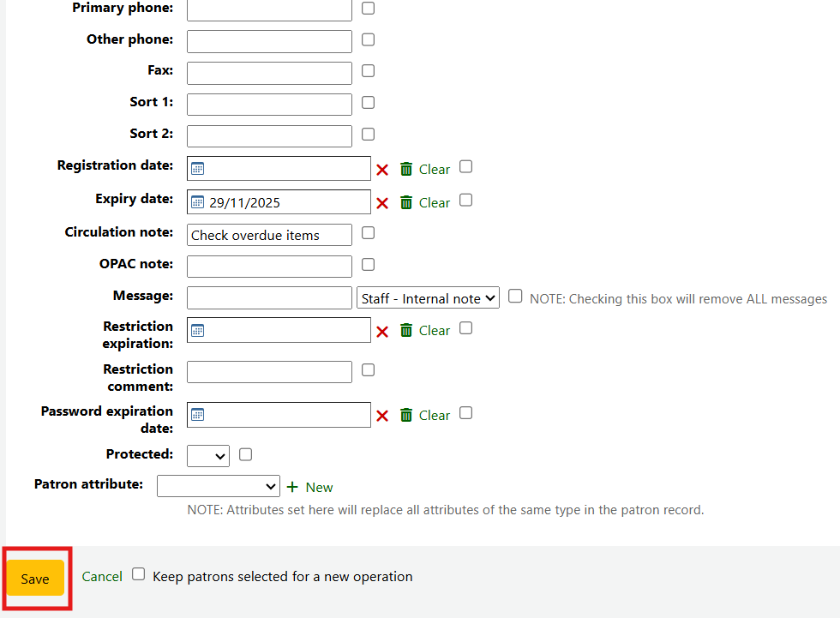The width and height of the screenshot is (840, 618).
Task: Click into the OPAC note text field
Action: (x=269, y=267)
